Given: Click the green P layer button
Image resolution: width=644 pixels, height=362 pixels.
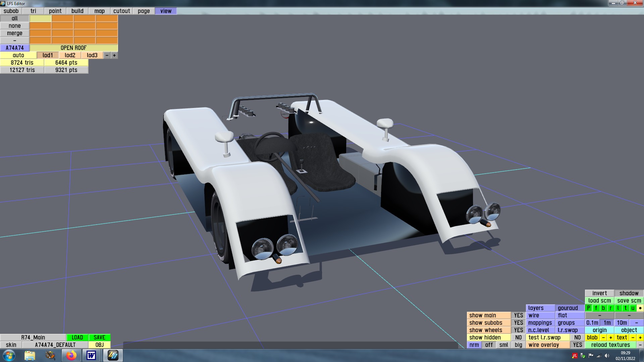Looking at the screenshot, I should click(x=589, y=308).
